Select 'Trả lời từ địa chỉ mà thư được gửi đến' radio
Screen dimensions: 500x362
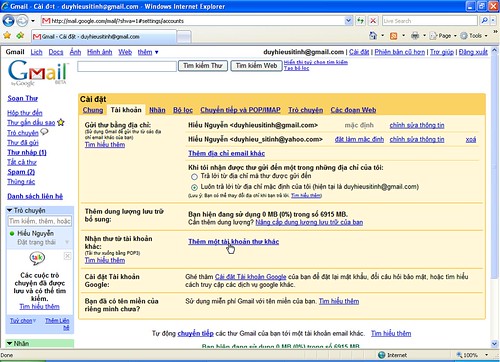pos(194,177)
